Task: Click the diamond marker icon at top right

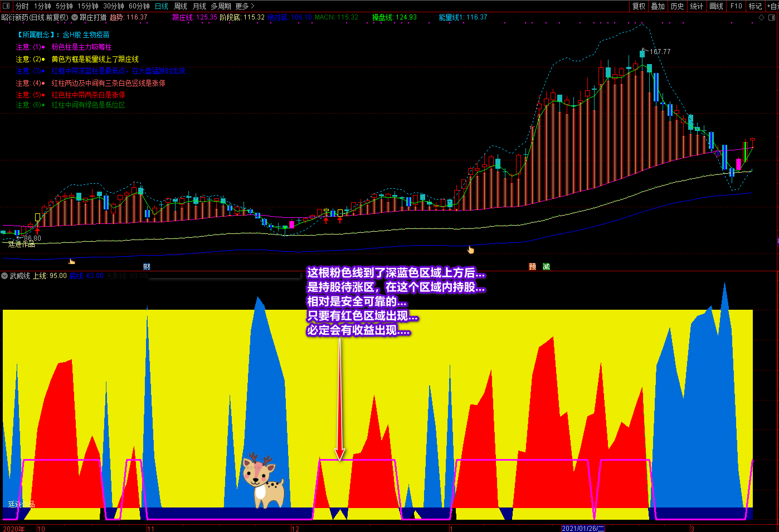Action: (762, 18)
